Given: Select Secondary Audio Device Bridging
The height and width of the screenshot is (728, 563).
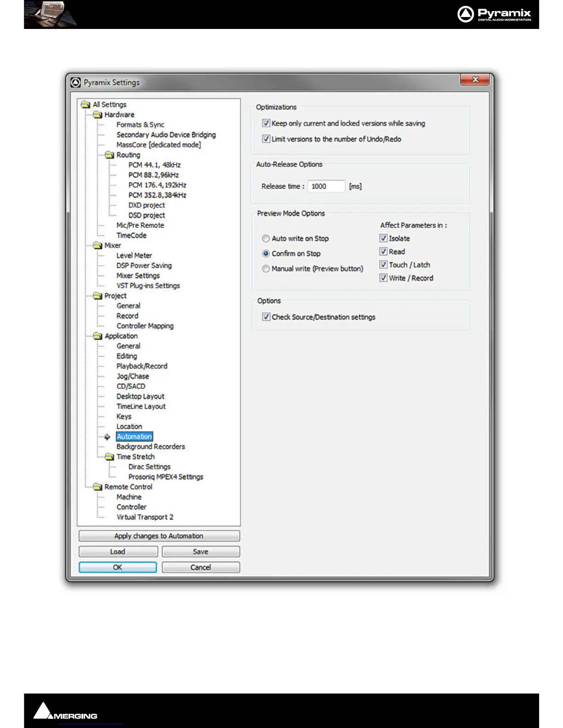Looking at the screenshot, I should [166, 135].
